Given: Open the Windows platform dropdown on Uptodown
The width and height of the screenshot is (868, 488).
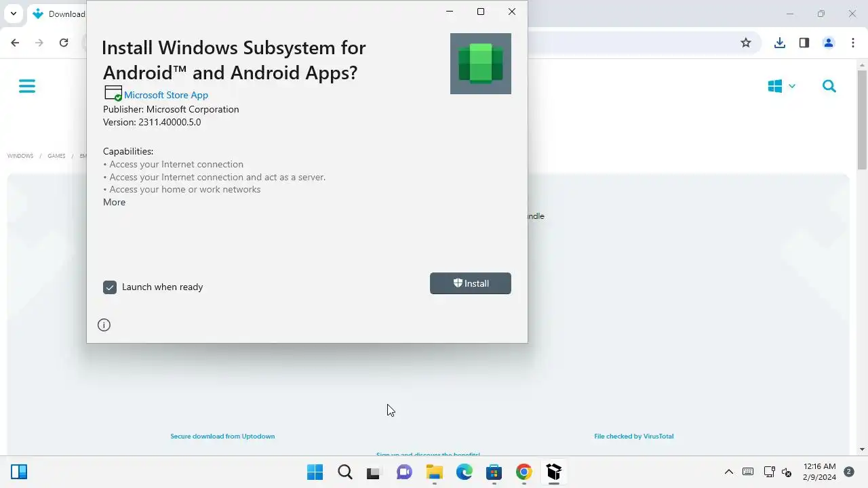Looking at the screenshot, I should pos(782,86).
